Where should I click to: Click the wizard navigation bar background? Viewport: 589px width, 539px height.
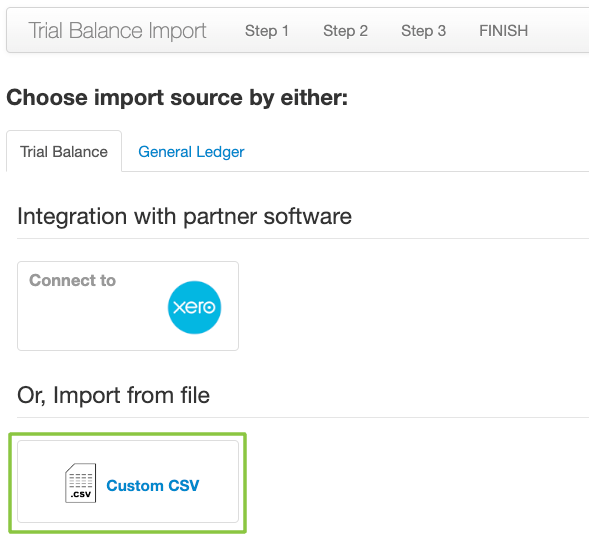[556, 30]
